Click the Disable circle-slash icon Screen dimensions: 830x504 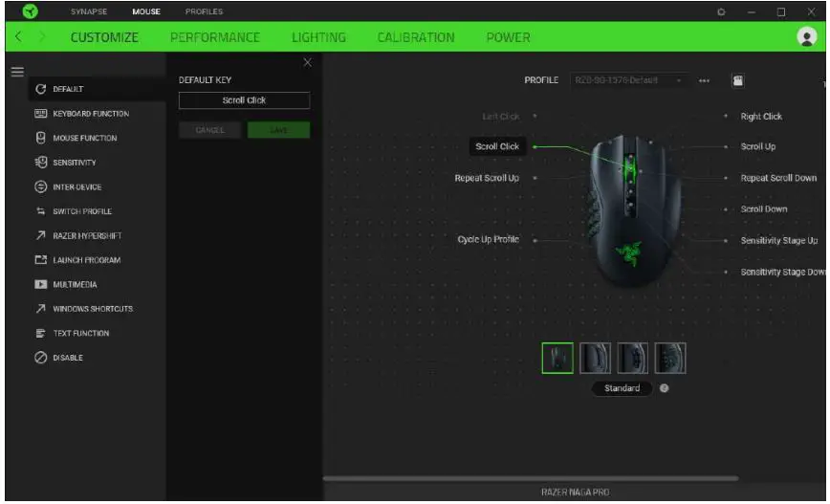41,358
